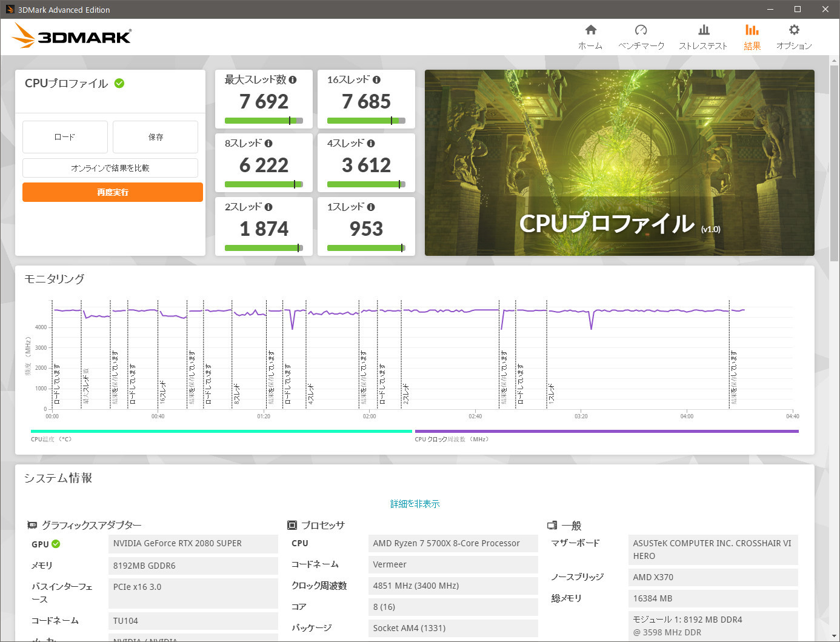Open the ストレステスト tab
Viewport: 840px width, 642px height.
click(x=703, y=29)
